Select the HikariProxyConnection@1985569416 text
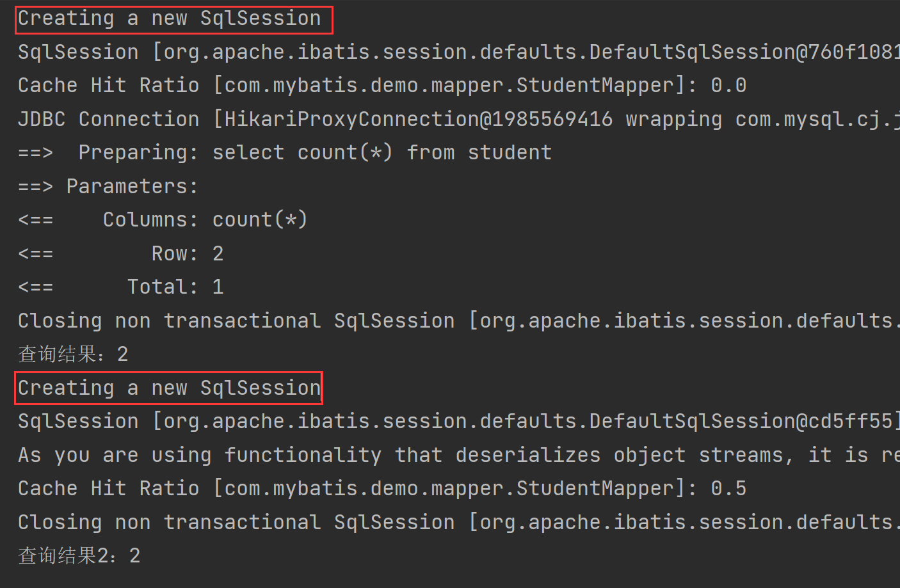The height and width of the screenshot is (588, 900). 419,119
